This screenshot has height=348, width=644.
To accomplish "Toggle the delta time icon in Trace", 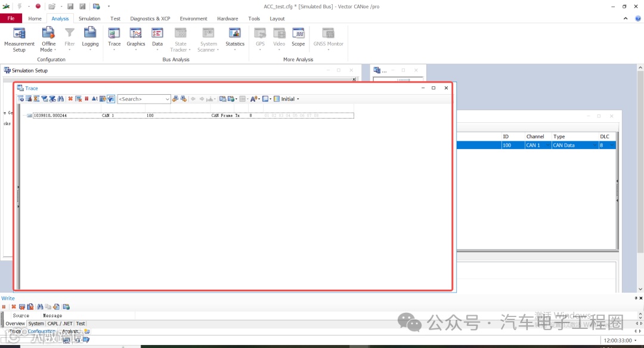I will pyautogui.click(x=94, y=99).
